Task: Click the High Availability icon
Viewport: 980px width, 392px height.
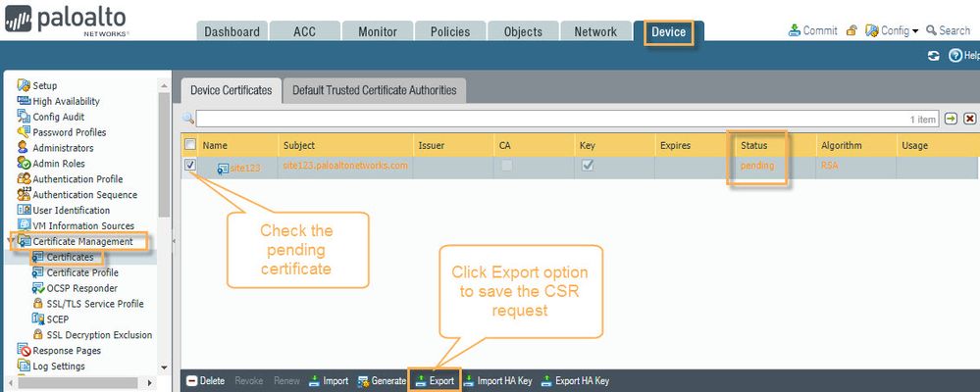Action: coord(24,101)
